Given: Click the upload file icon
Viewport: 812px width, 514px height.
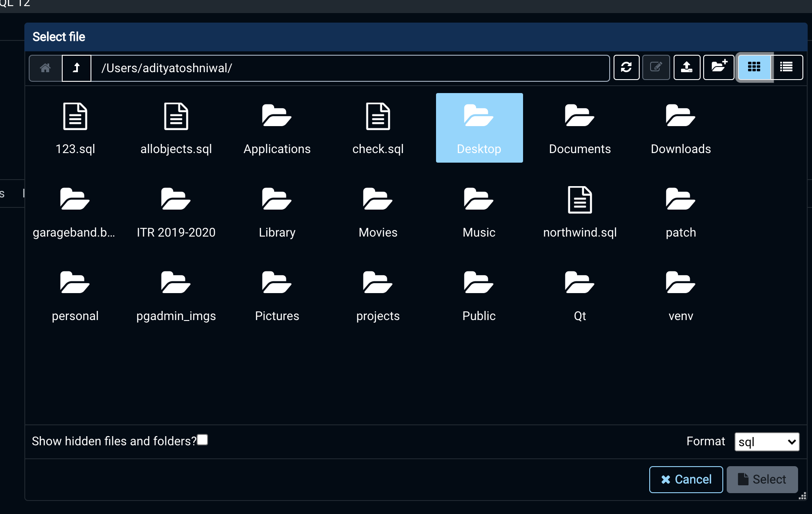Looking at the screenshot, I should (x=687, y=67).
